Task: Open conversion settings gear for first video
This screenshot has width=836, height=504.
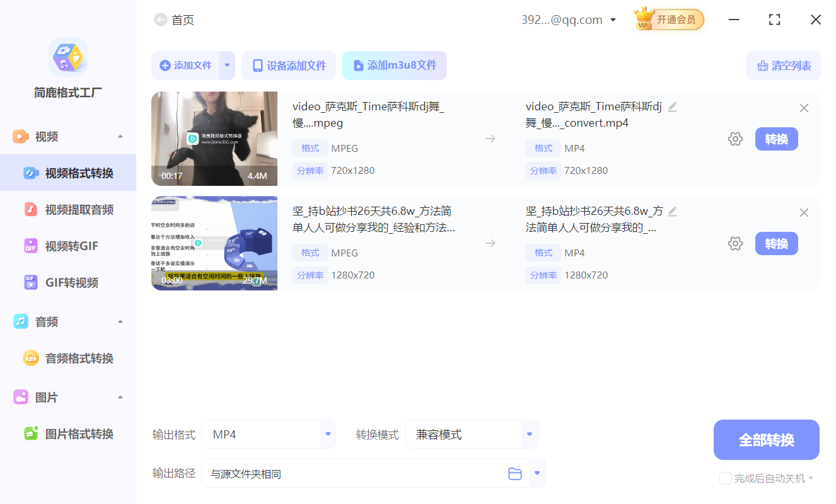Action: pos(735,139)
